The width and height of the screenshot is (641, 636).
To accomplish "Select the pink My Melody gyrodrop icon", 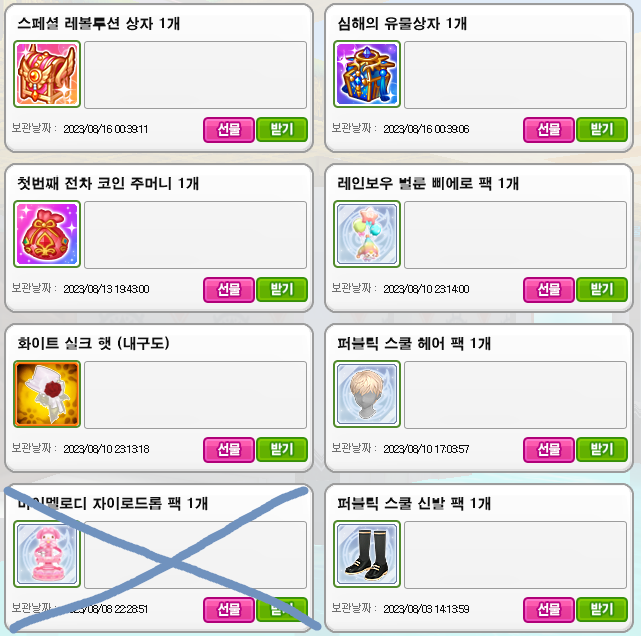I will coord(47,554).
